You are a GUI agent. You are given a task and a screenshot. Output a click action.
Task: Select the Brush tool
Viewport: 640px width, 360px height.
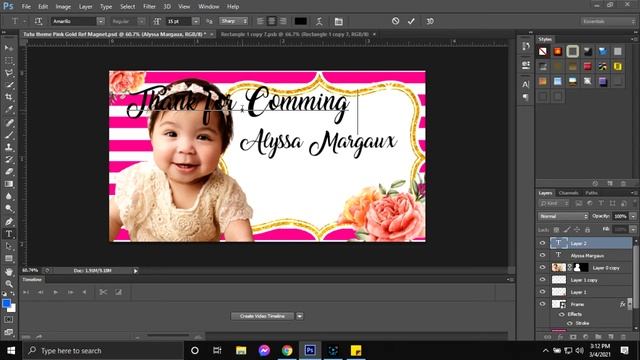point(9,135)
